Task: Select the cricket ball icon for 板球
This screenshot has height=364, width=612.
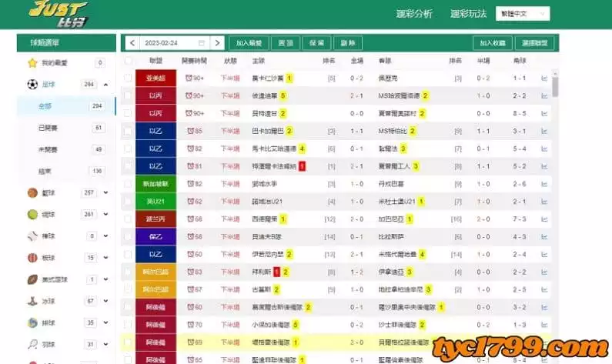Action: (32, 258)
